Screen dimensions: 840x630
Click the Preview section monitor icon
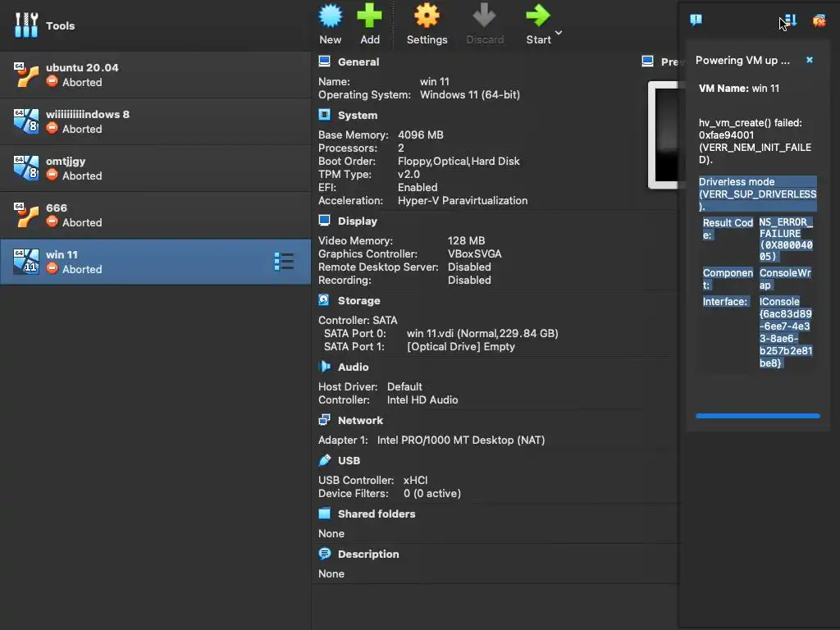[x=647, y=61]
